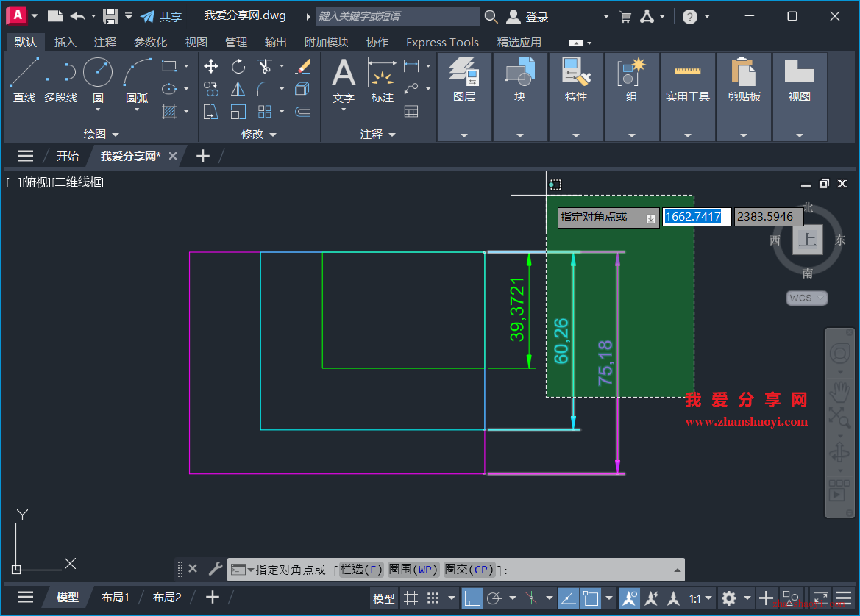Activate the Copy objects tool

(x=211, y=89)
